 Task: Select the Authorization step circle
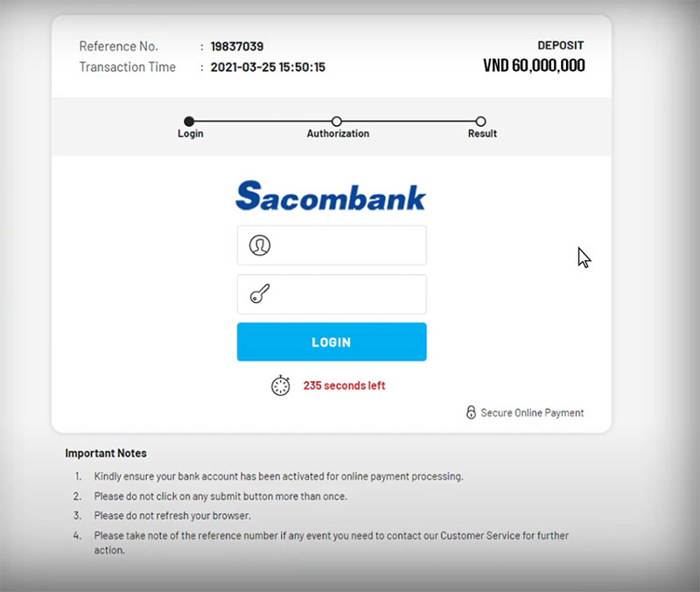coord(337,122)
